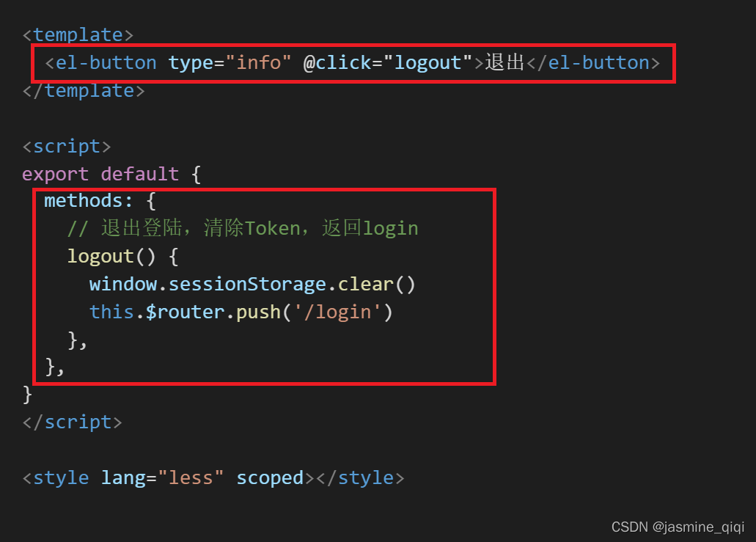The height and width of the screenshot is (542, 756).
Task: Click the closing el-button tag
Action: pyautogui.click(x=593, y=63)
